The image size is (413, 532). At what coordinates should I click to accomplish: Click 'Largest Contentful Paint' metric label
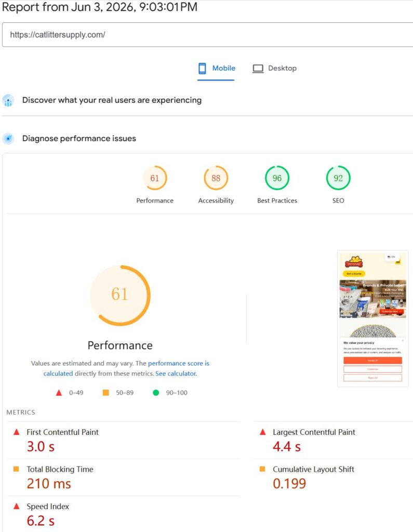(x=314, y=432)
